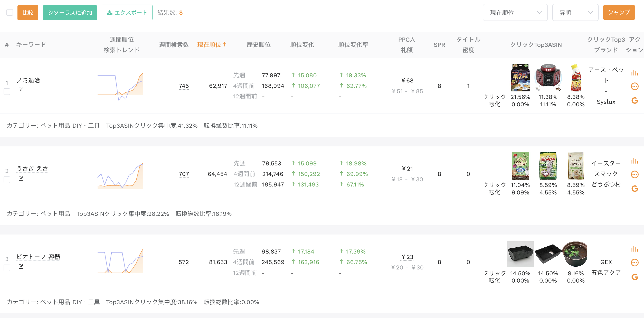The width and height of the screenshot is (644, 318).
Task: Click the Google search icon for ビオトープ 容器
Action: click(634, 277)
